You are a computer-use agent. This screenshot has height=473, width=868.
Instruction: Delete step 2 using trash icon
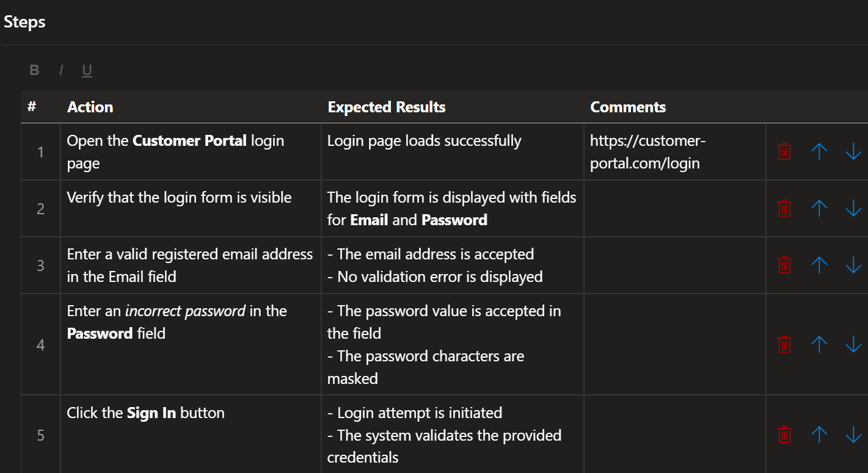coord(784,208)
